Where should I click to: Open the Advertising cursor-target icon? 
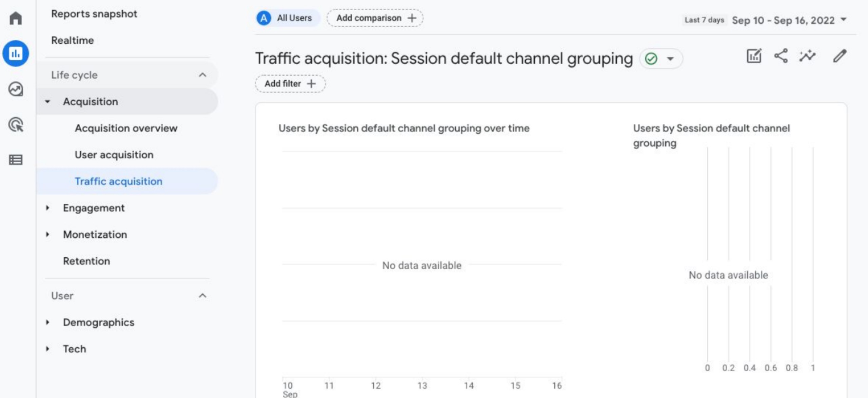[x=16, y=125]
